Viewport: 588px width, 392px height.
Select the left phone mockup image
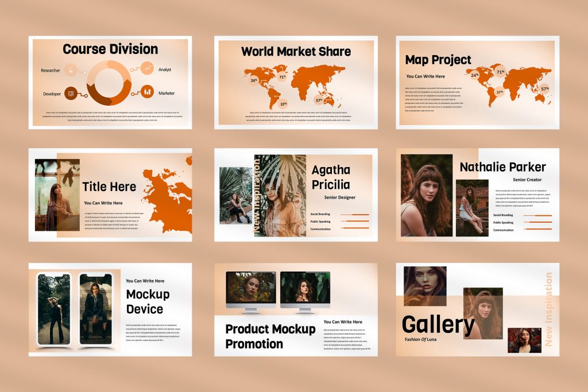point(53,309)
